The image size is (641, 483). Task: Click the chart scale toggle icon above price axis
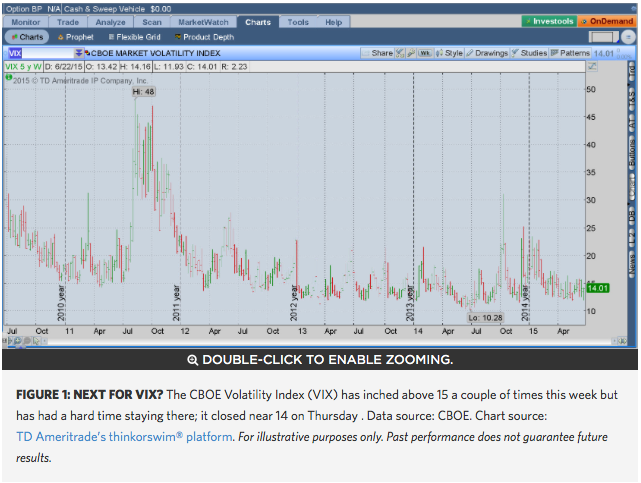[592, 67]
